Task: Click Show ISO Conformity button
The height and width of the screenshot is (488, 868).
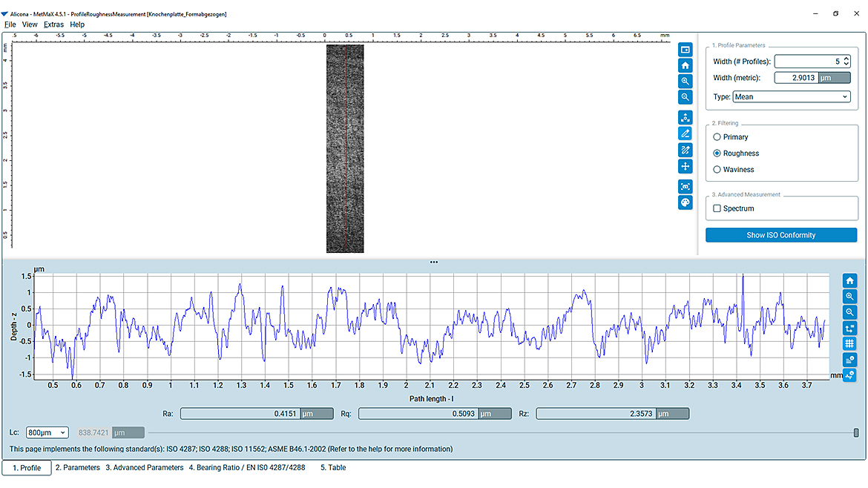Action: [781, 235]
